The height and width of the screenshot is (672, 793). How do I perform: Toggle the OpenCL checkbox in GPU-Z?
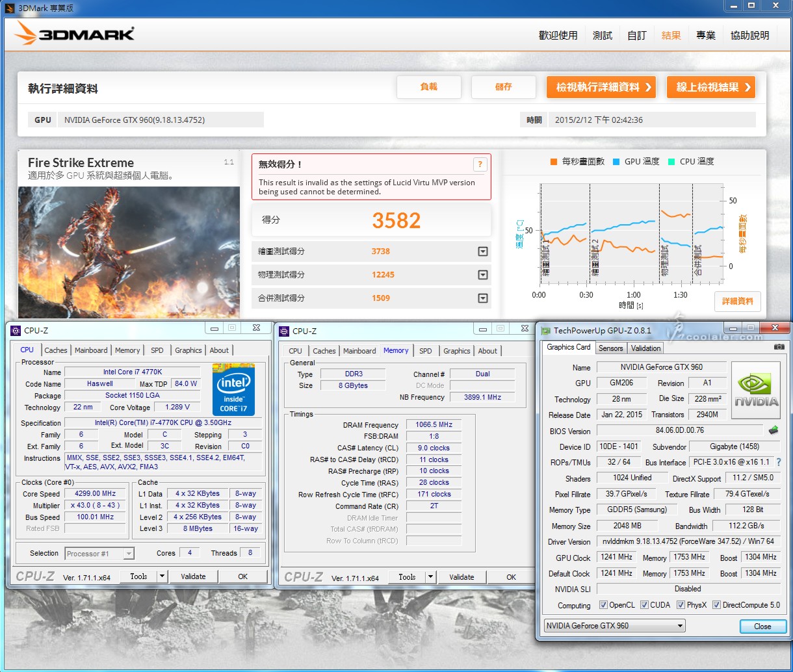(603, 605)
